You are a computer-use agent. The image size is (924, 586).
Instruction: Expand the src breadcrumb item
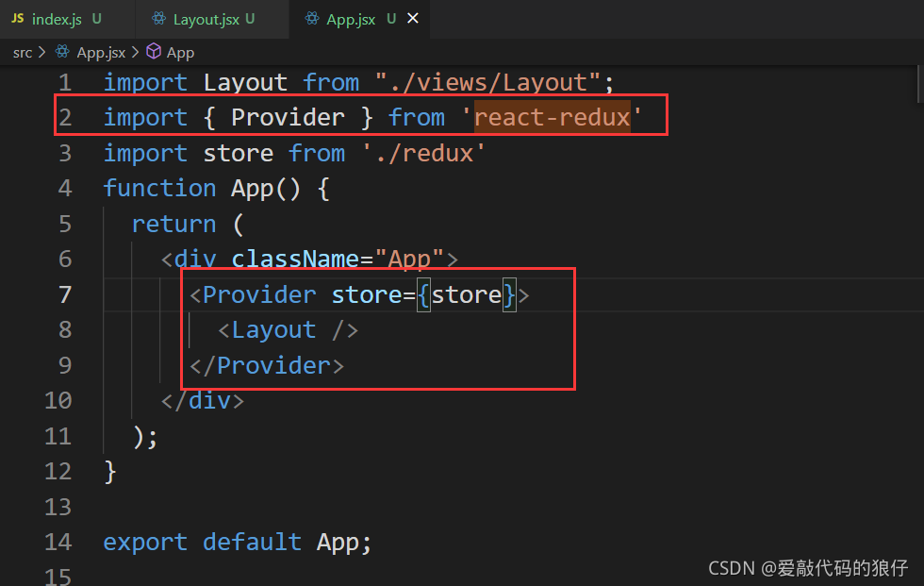pos(23,52)
